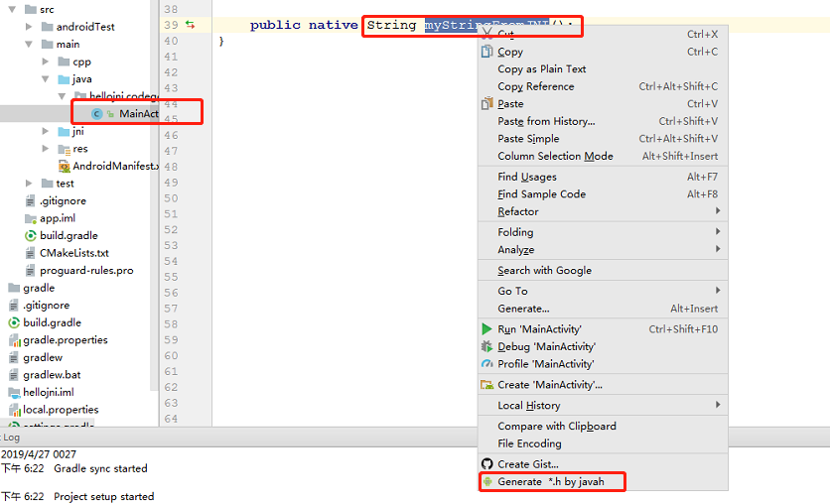Click the gutter arrows icon on line 39
Image resolution: width=830 pixels, height=504 pixels.
click(x=190, y=25)
